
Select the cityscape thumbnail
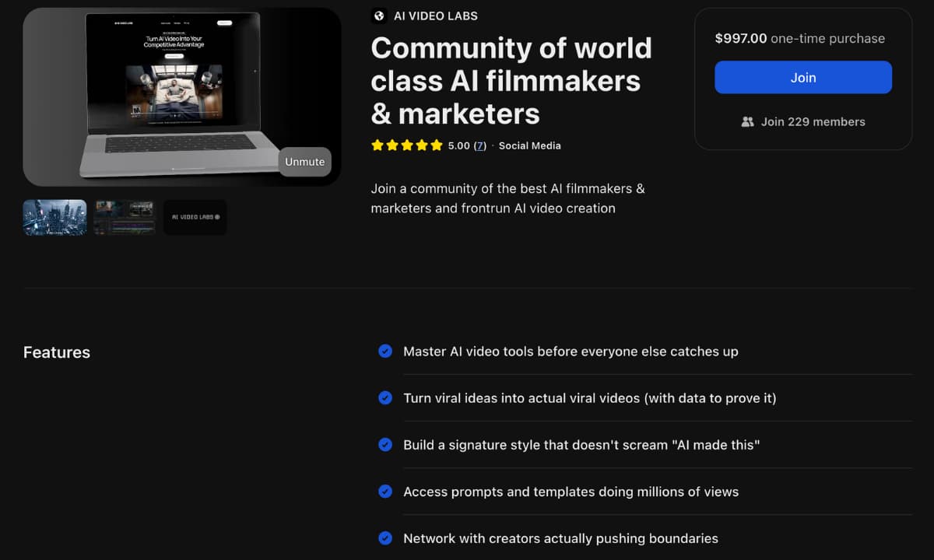click(x=54, y=217)
